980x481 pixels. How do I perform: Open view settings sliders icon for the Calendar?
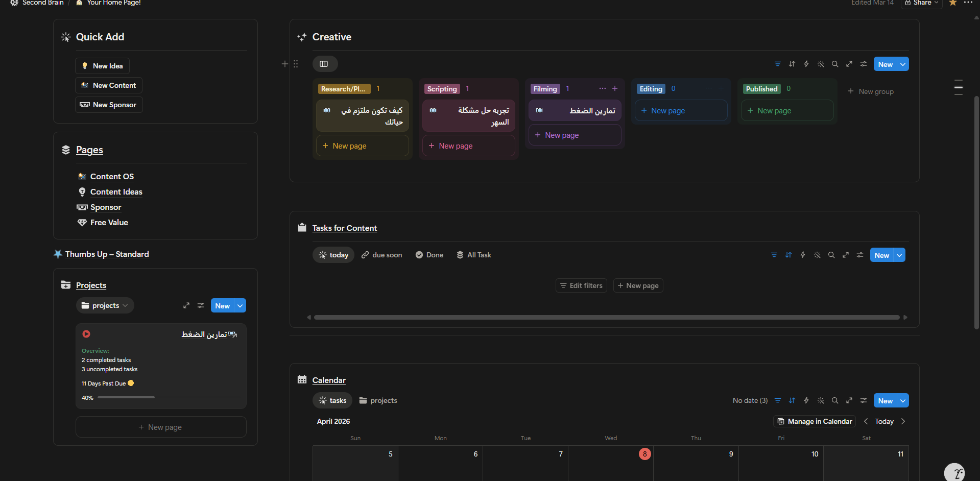point(864,400)
